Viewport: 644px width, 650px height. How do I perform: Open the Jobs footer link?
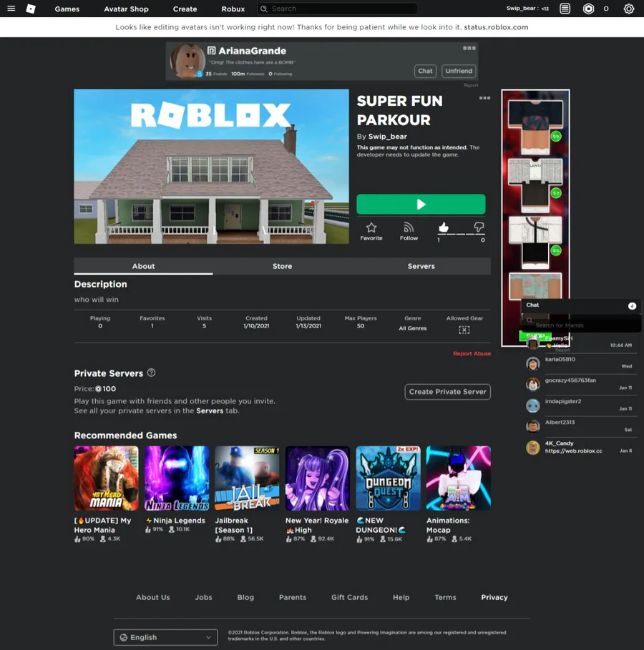click(203, 597)
